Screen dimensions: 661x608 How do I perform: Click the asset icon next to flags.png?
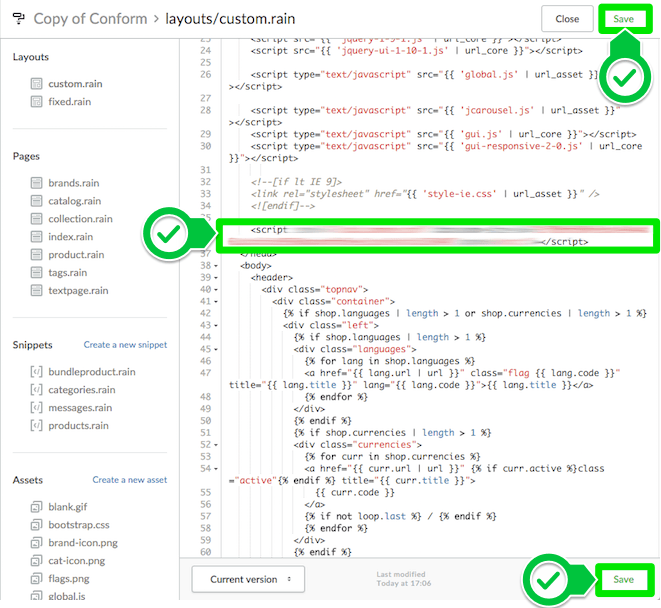37,579
